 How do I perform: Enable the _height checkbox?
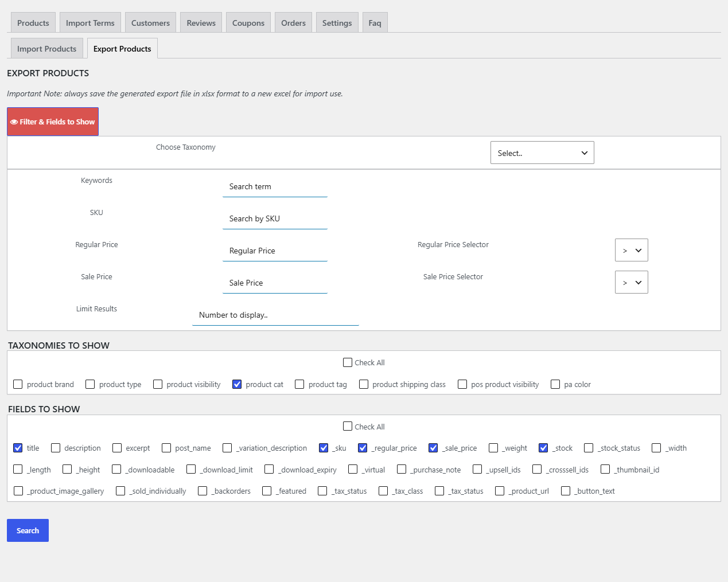[x=67, y=469]
